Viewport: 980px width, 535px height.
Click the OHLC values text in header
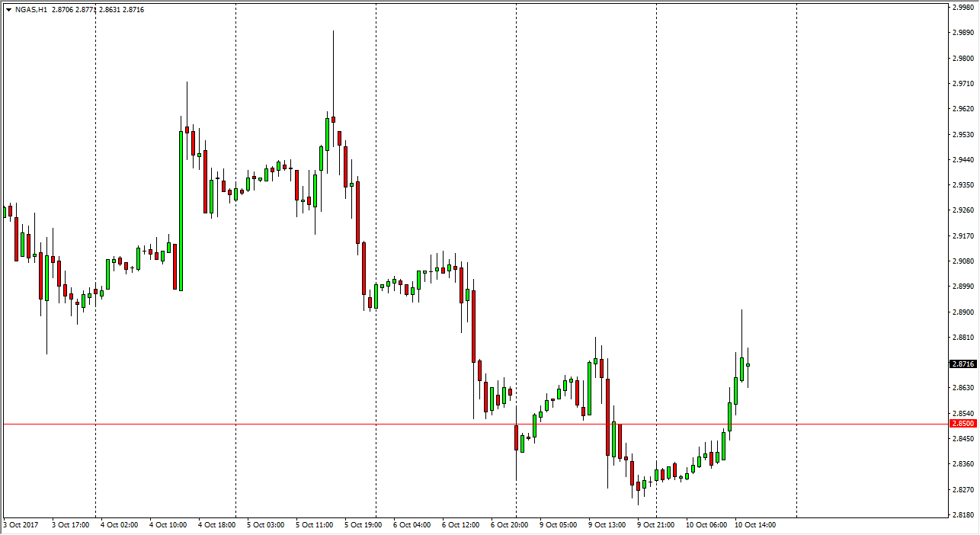[98, 10]
